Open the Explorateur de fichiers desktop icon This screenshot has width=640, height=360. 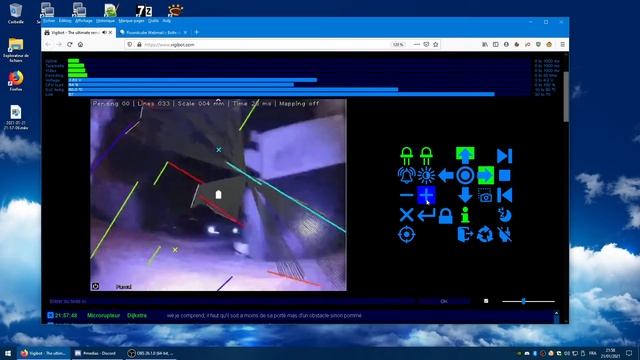pyautogui.click(x=16, y=50)
